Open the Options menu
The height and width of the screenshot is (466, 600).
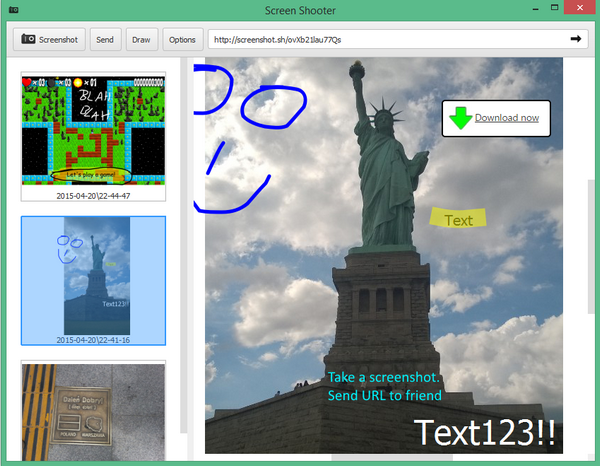click(x=183, y=39)
